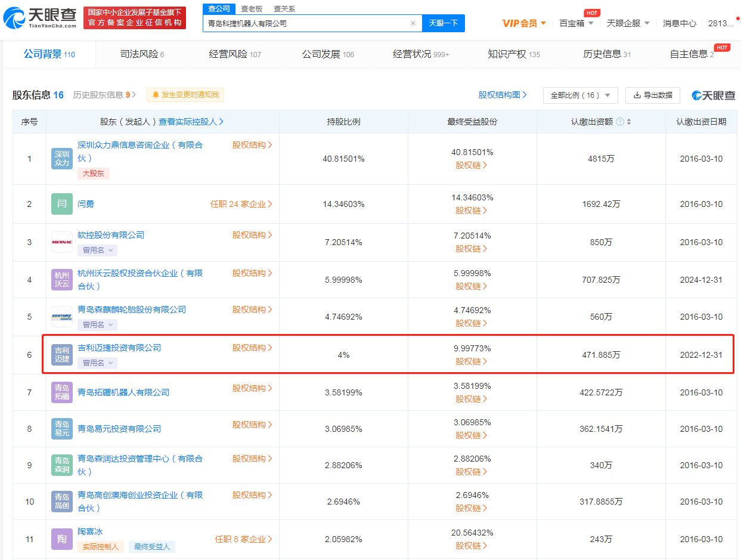Image resolution: width=741 pixels, height=560 pixels.
Task: Select the 2024-12-31 date cell
Action: coord(701,280)
